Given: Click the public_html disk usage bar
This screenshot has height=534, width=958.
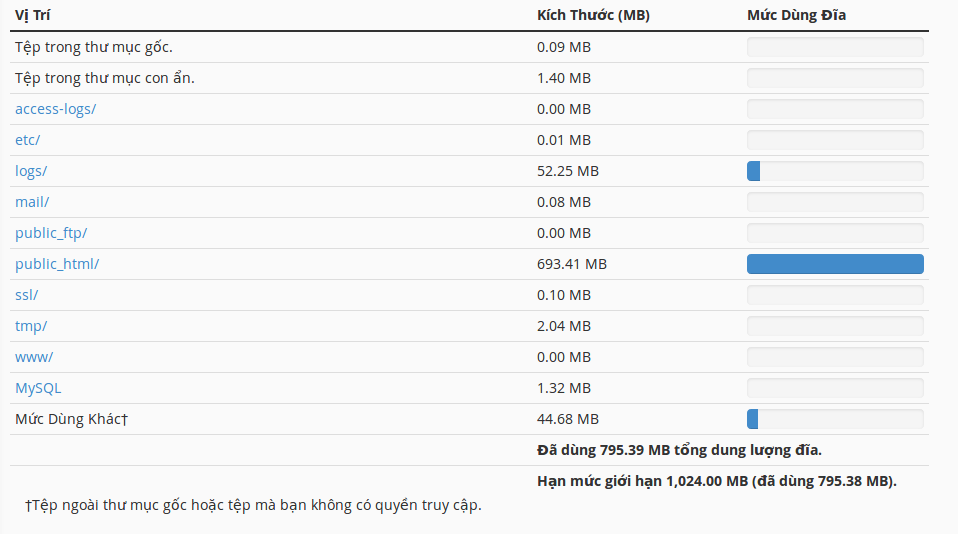Looking at the screenshot, I should [x=835, y=264].
